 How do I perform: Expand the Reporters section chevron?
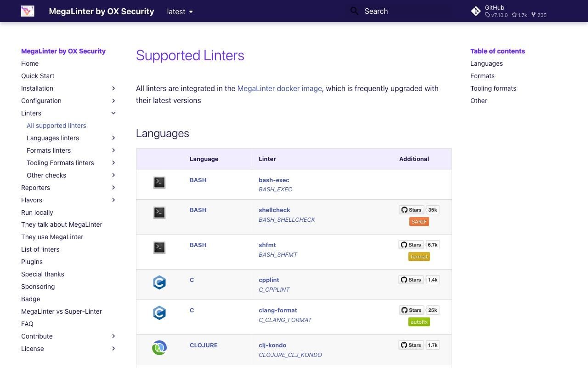click(x=113, y=188)
